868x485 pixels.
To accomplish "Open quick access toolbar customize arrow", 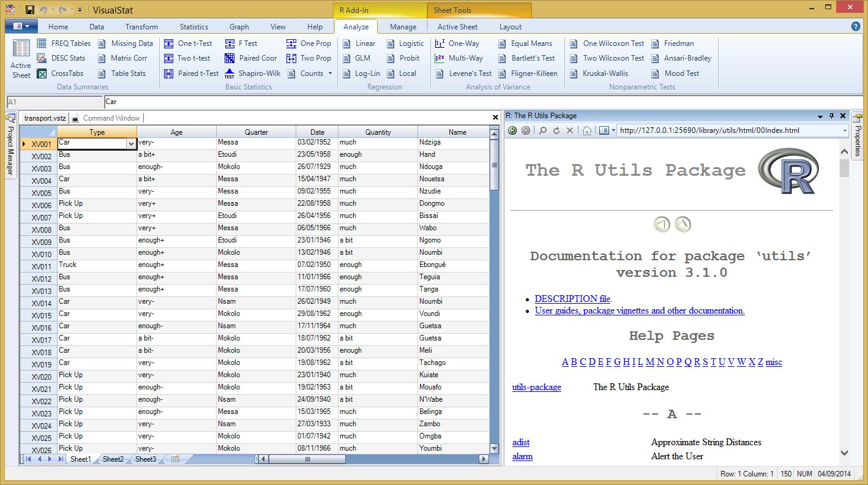I will pyautogui.click(x=80, y=10).
